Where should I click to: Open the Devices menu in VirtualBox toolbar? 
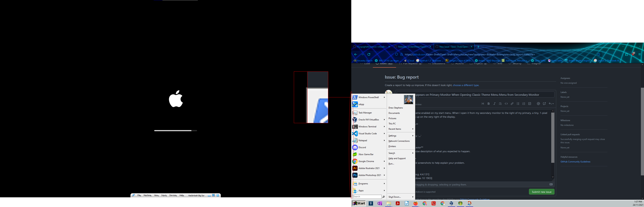point(173,195)
